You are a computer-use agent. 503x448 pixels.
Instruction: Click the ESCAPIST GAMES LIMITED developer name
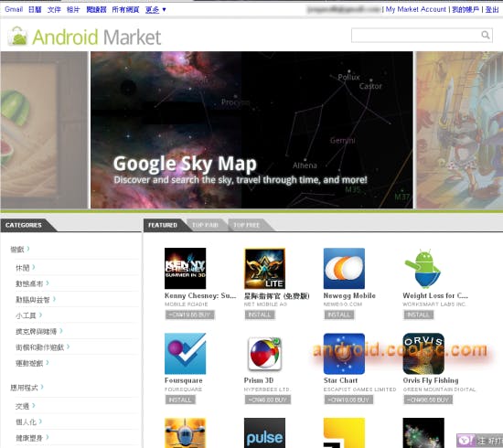tap(360, 389)
